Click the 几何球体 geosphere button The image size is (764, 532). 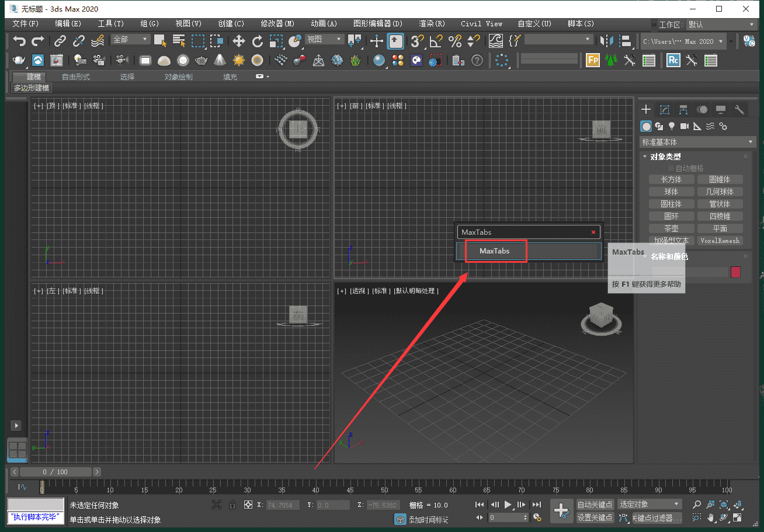720,192
